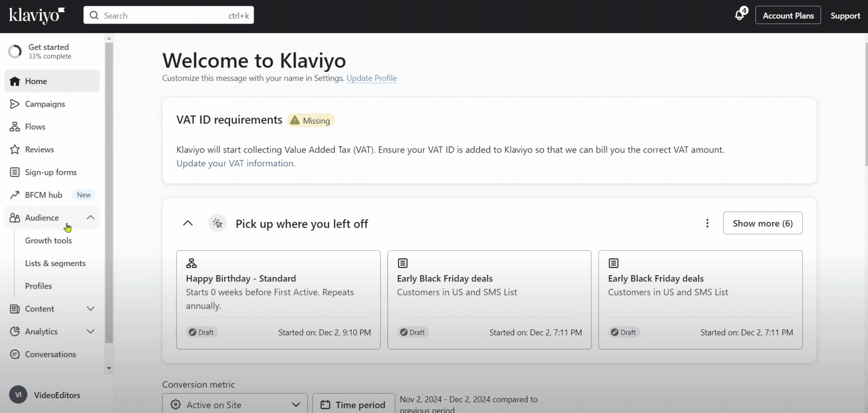Click the Conversion metric label
Viewport: 868px width, 413px height.
[199, 384]
